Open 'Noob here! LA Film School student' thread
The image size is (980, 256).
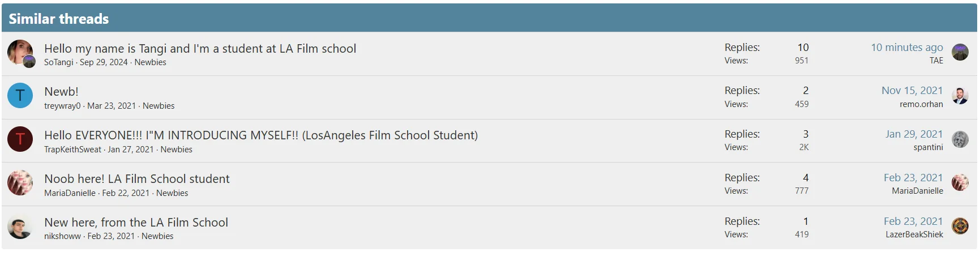pyautogui.click(x=136, y=179)
